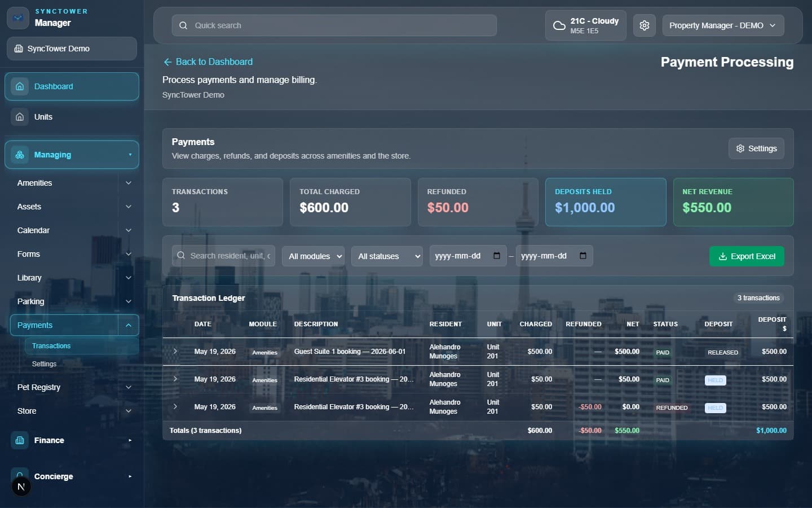Click the Dashboard home icon
812x508 pixels.
point(20,86)
